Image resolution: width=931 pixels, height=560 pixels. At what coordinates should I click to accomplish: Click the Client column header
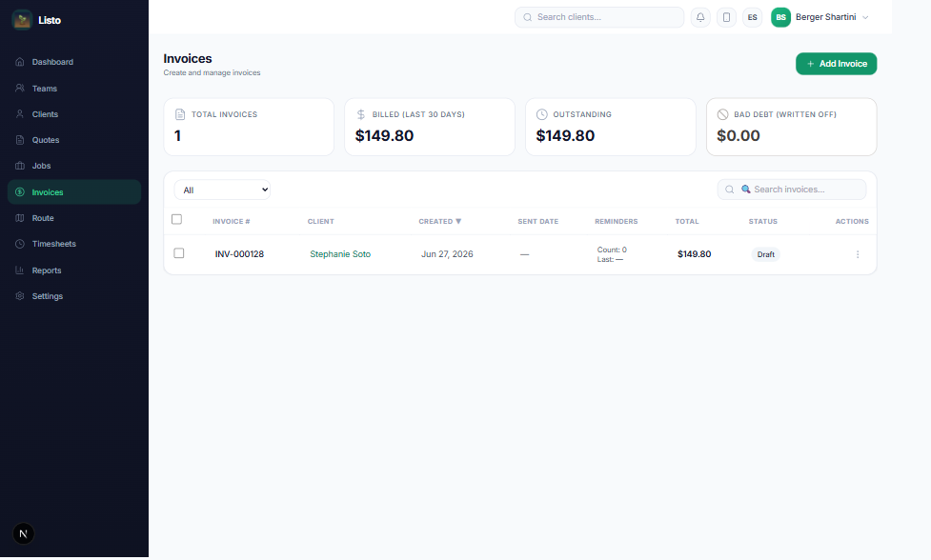tap(320, 221)
